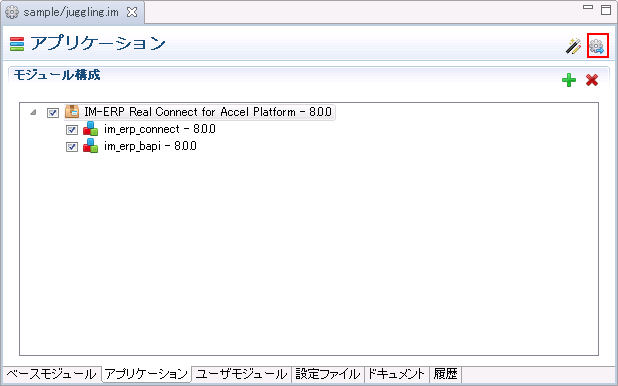Image resolution: width=618 pixels, height=386 pixels.
Task: Click the green plus add module icon
Action: tap(569, 80)
